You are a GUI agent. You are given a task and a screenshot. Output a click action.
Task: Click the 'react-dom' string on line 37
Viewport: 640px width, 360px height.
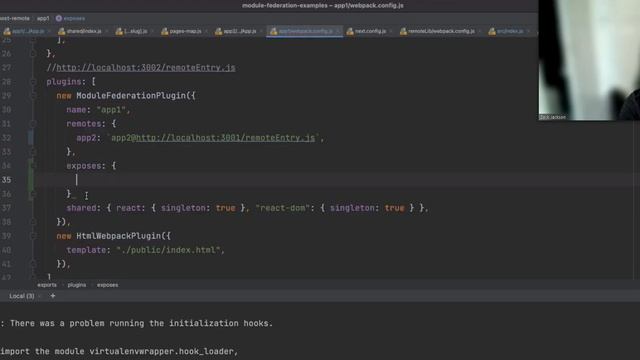(x=283, y=208)
